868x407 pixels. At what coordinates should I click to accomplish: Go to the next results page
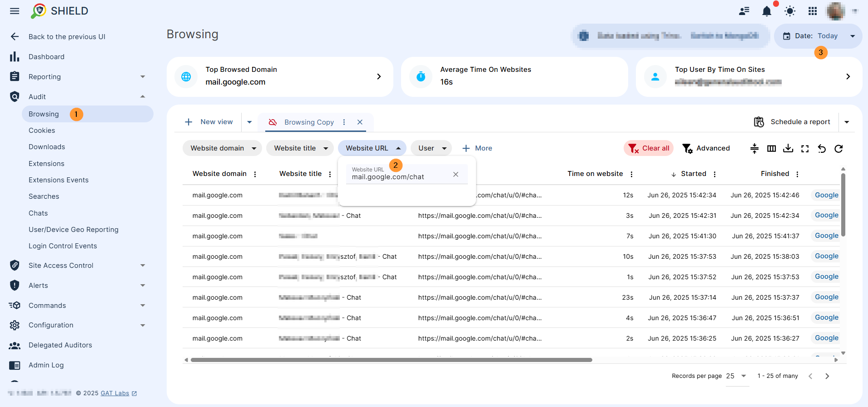[x=827, y=376]
